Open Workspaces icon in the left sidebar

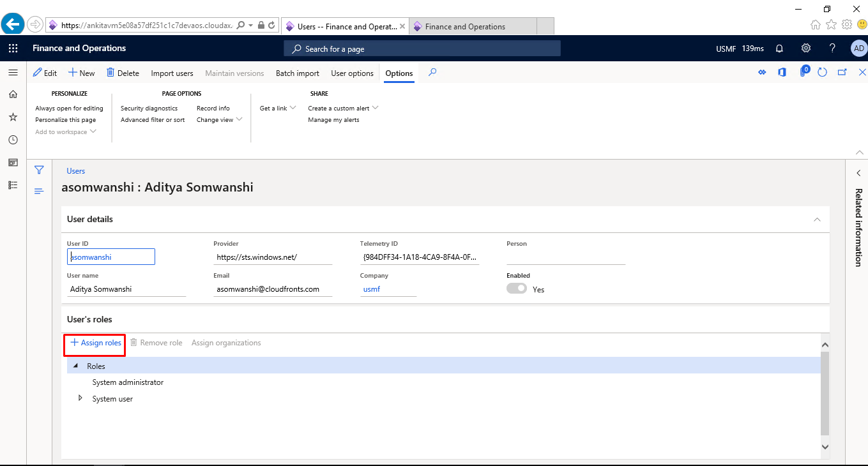click(x=13, y=163)
